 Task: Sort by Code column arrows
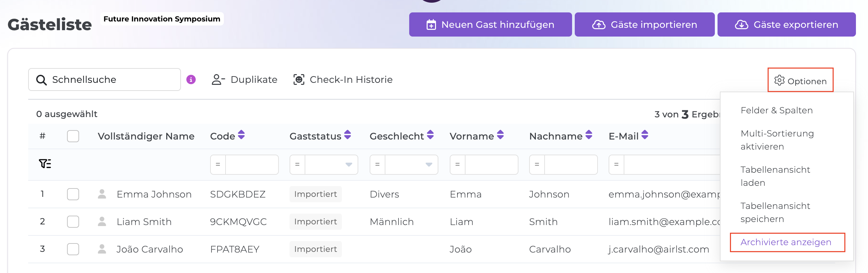tap(241, 135)
